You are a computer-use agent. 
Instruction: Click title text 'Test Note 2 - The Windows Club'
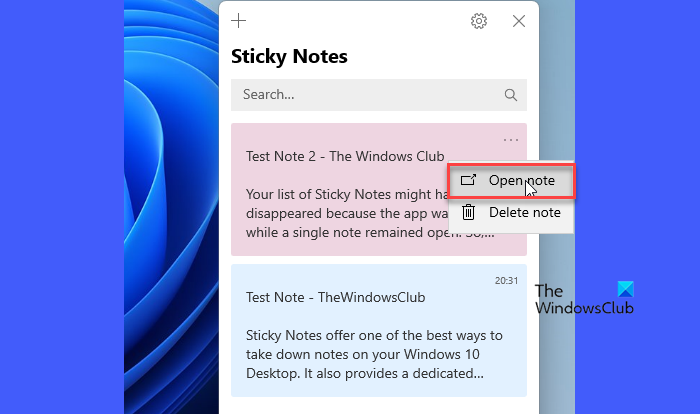pyautogui.click(x=345, y=156)
